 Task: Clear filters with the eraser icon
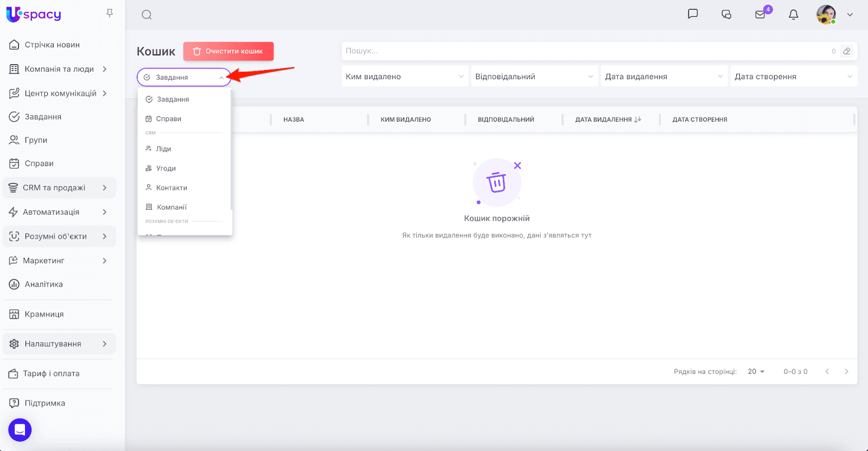[x=847, y=51]
